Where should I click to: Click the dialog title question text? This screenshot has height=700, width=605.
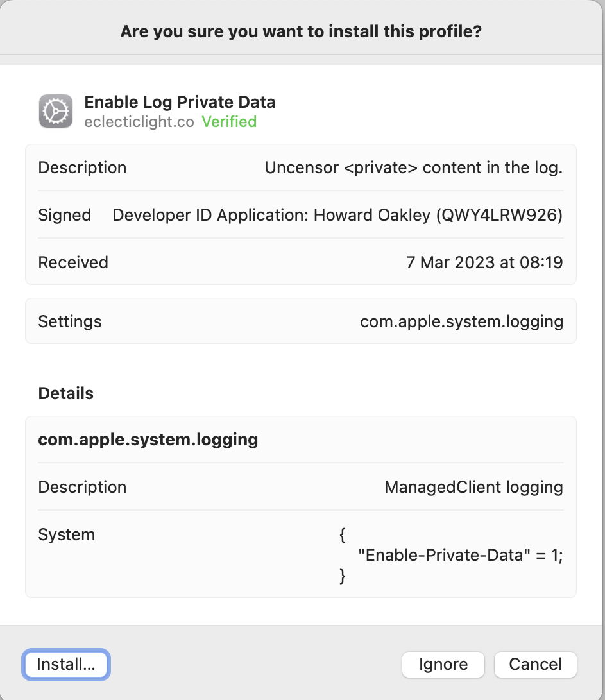[x=301, y=31]
